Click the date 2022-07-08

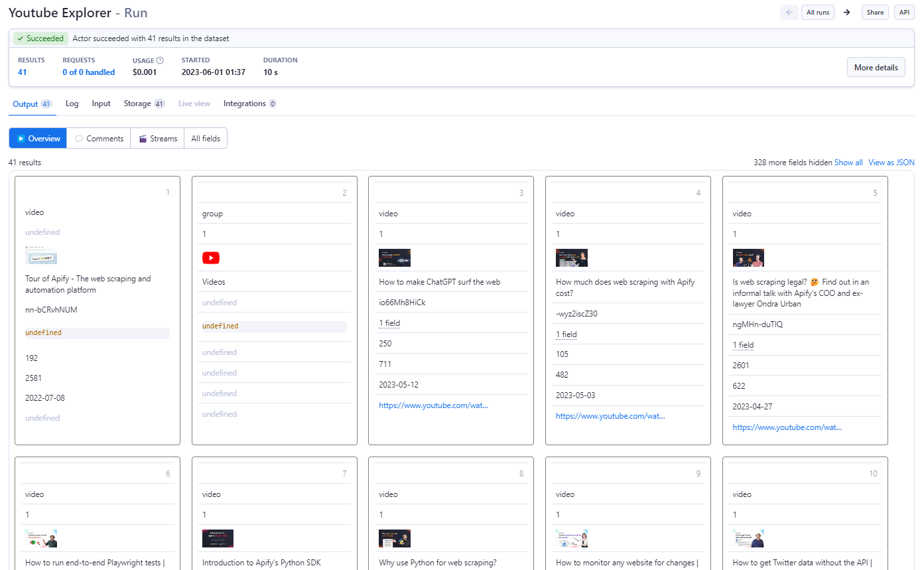point(45,398)
